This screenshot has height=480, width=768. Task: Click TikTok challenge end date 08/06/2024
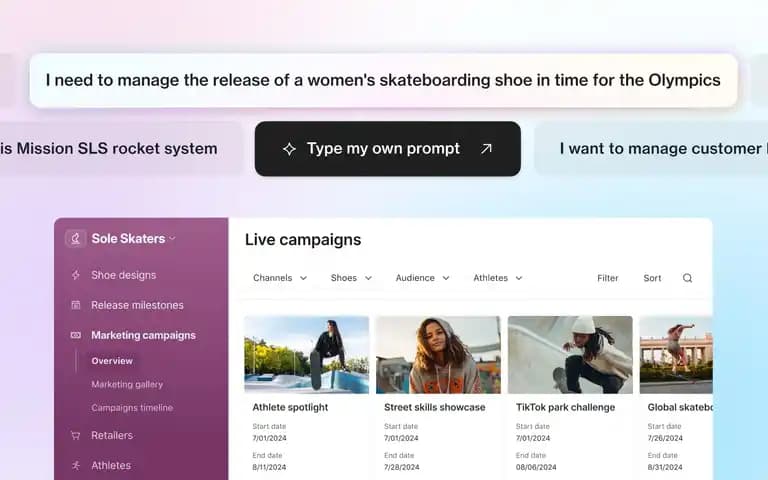536,467
